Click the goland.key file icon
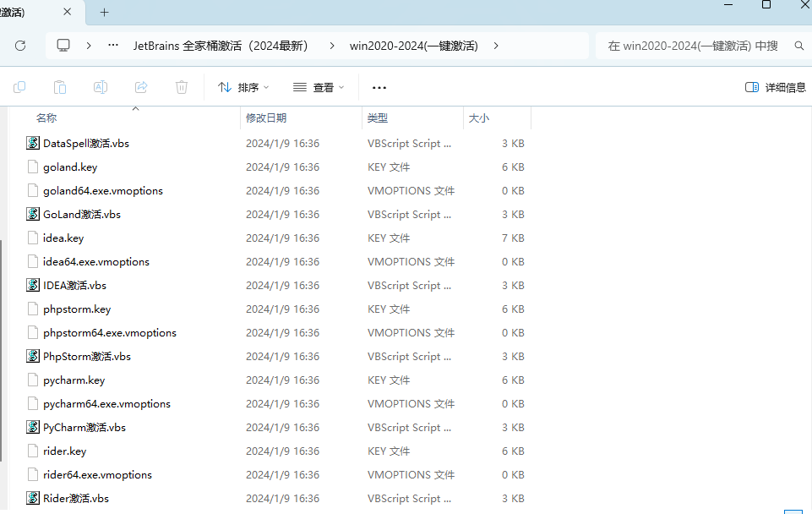 (x=33, y=167)
